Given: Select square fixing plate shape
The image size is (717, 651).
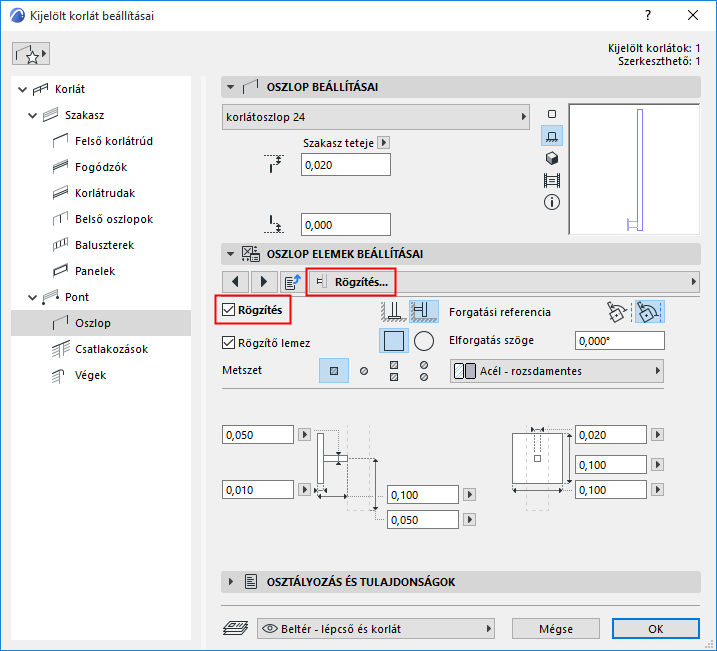Looking at the screenshot, I should pos(394,341).
